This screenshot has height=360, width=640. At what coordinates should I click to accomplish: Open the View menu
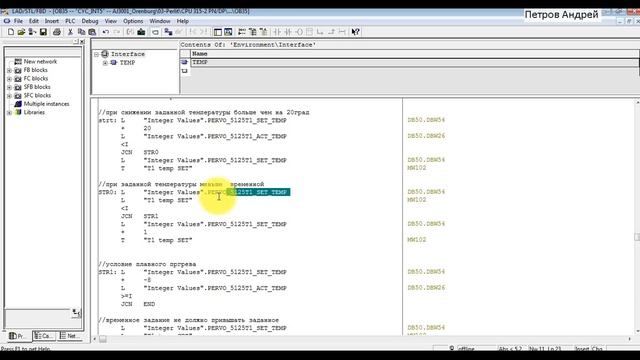tap(111, 21)
